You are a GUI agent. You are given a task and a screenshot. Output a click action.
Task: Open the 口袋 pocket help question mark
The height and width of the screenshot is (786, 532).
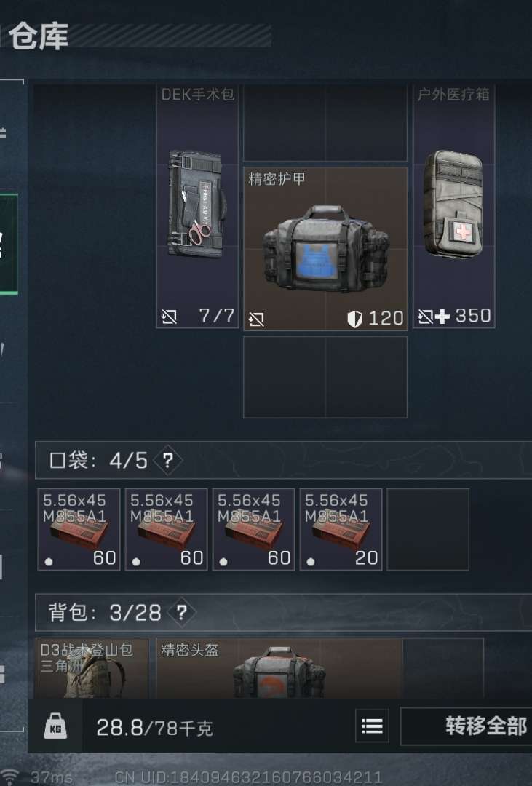coord(167,460)
